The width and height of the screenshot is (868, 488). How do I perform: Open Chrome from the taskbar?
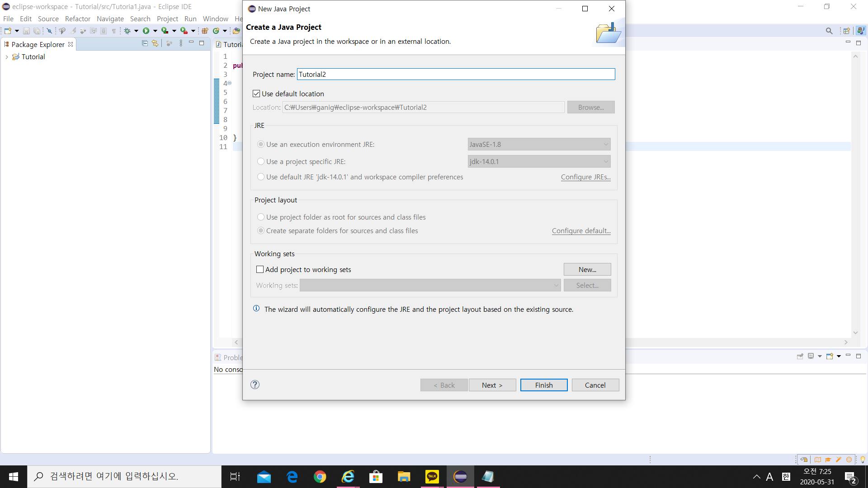pyautogui.click(x=320, y=477)
